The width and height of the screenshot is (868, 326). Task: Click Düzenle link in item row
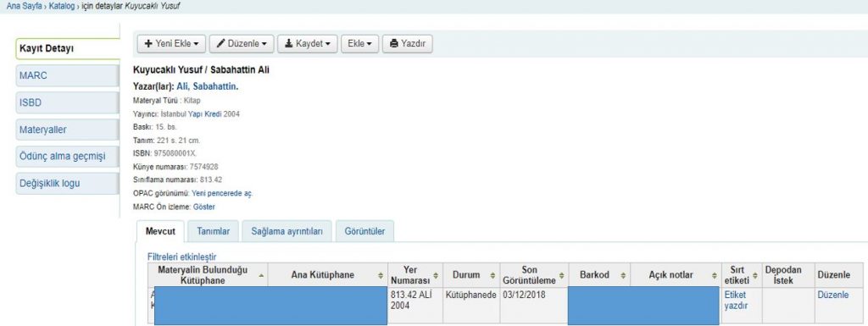(x=832, y=295)
